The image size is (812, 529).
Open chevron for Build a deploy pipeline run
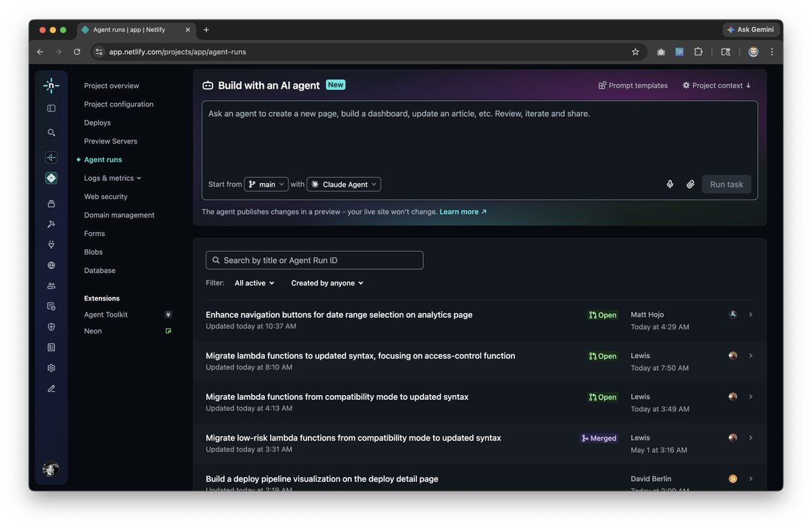coord(751,479)
